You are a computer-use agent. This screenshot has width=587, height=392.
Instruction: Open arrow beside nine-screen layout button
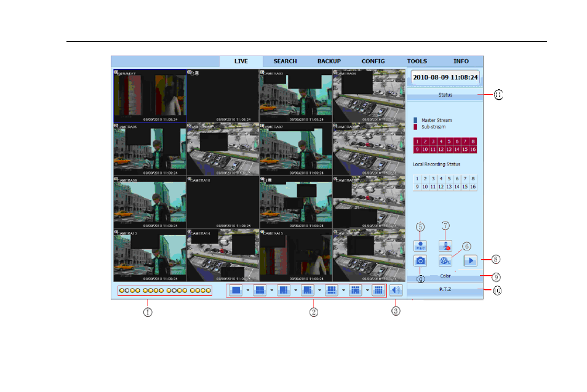click(344, 290)
